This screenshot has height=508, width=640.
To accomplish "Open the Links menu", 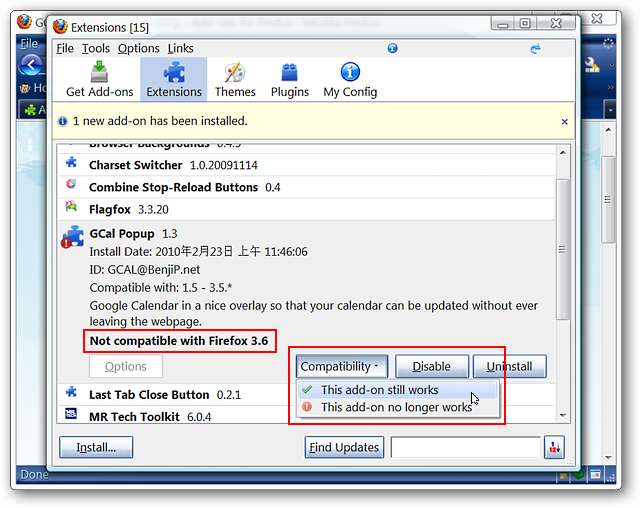I will tap(180, 49).
